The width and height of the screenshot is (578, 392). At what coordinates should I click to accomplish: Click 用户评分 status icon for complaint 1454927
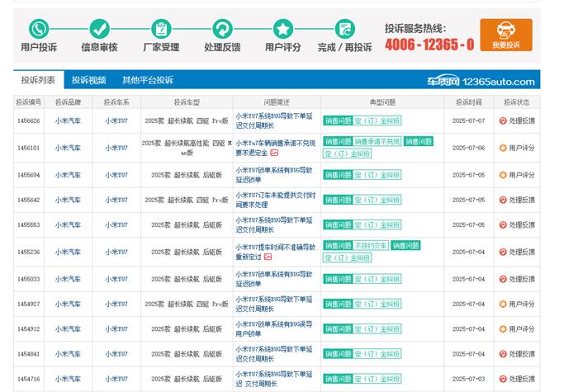(503, 304)
